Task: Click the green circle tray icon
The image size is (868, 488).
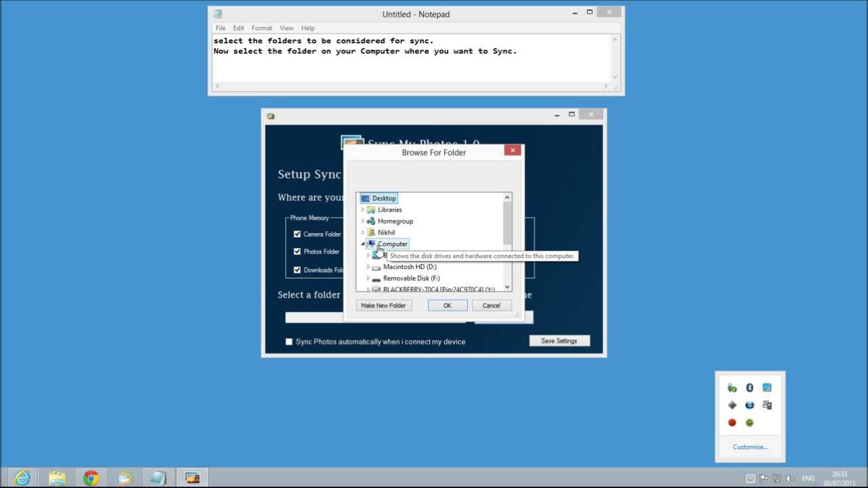Action: (x=749, y=422)
